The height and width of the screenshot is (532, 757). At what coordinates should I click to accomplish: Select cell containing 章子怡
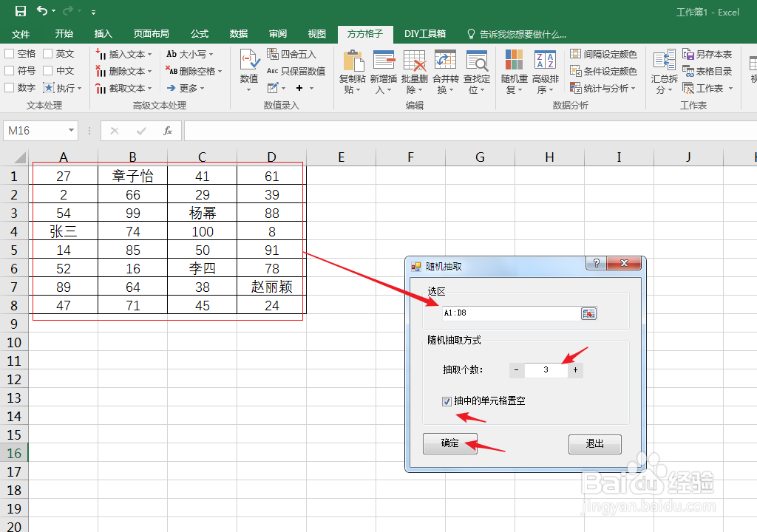click(133, 176)
